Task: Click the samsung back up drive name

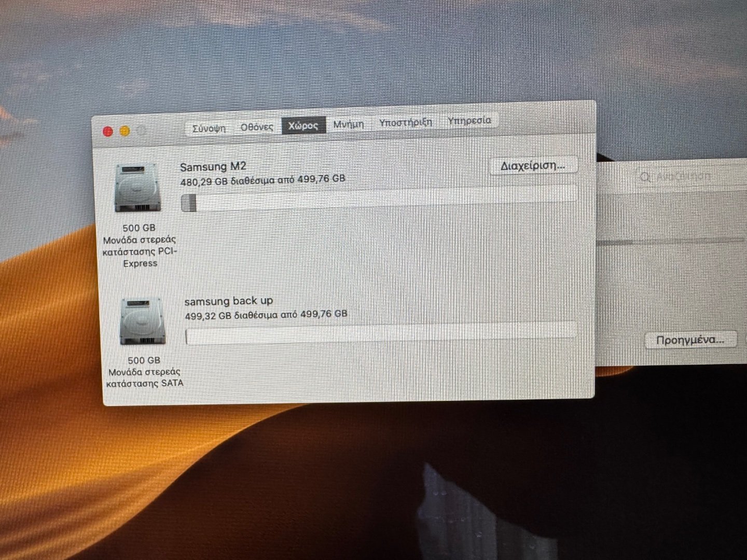Action: point(229,301)
